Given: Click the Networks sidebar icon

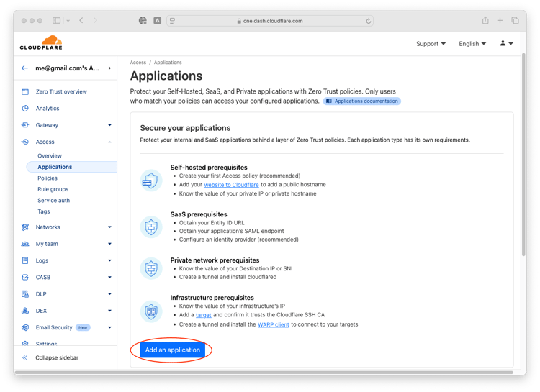Looking at the screenshot, I should coord(25,227).
